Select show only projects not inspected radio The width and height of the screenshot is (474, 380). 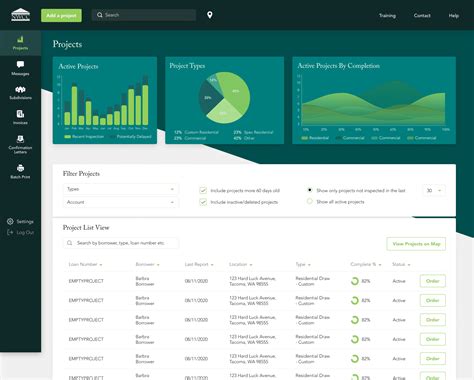(310, 190)
